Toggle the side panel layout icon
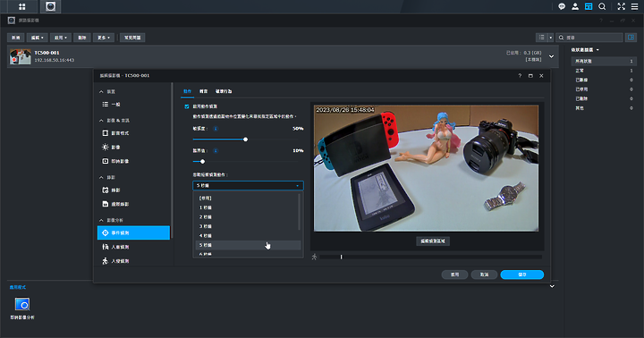This screenshot has height=338, width=644. coord(631,38)
